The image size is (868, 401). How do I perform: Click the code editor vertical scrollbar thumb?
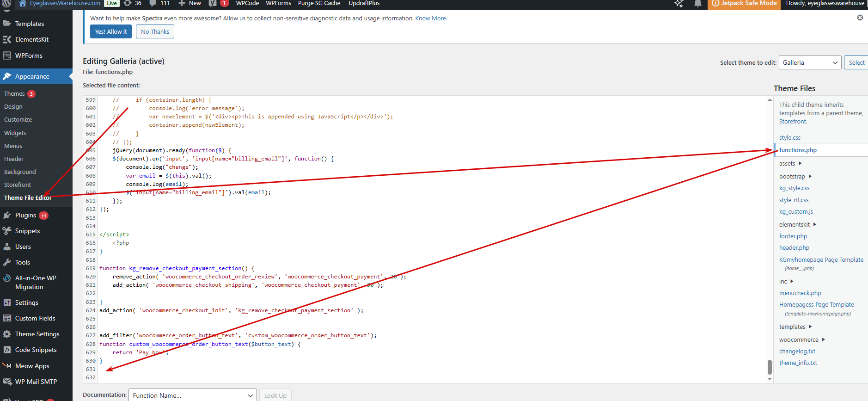[770, 367]
